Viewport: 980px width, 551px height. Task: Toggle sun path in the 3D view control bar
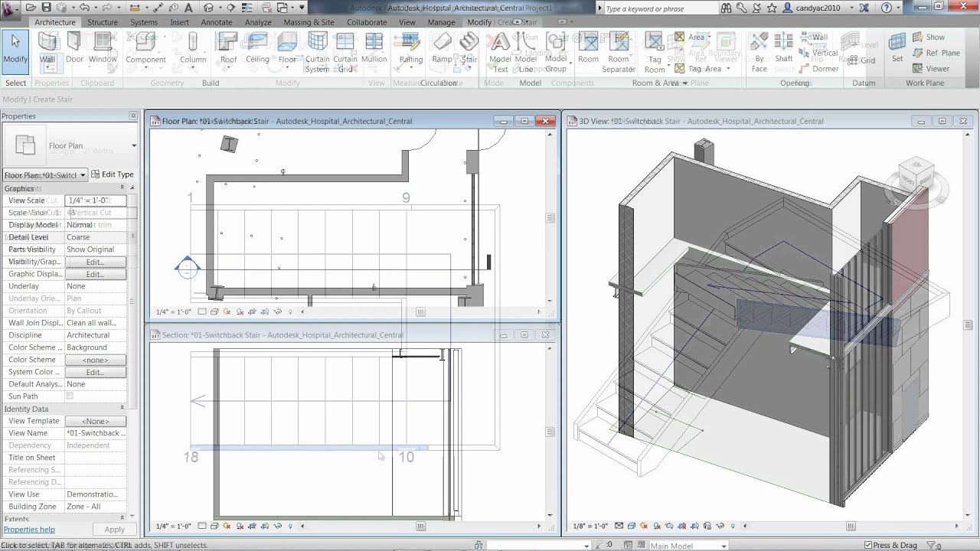point(644,527)
